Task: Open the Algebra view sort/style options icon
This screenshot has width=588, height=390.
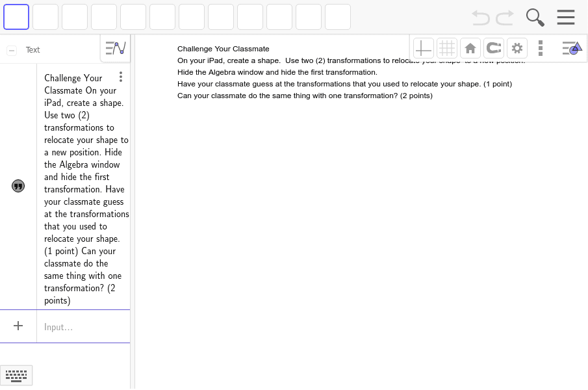Action: tap(116, 48)
